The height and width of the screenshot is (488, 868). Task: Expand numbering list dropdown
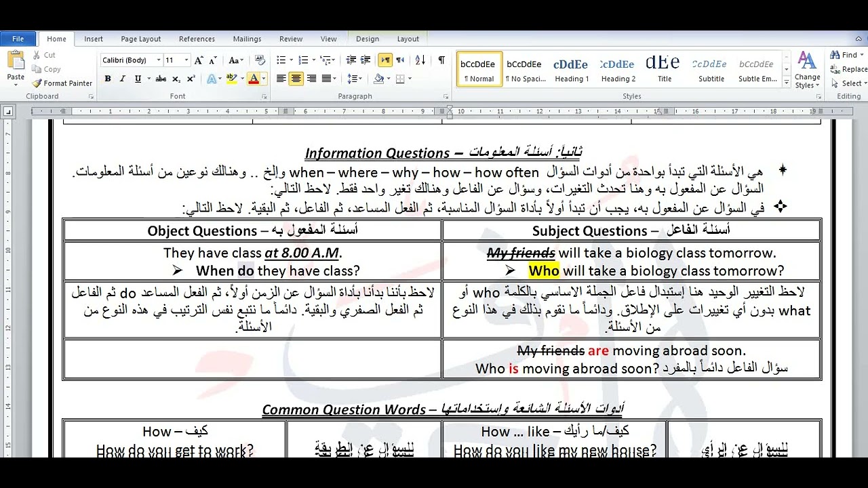pyautogui.click(x=313, y=60)
